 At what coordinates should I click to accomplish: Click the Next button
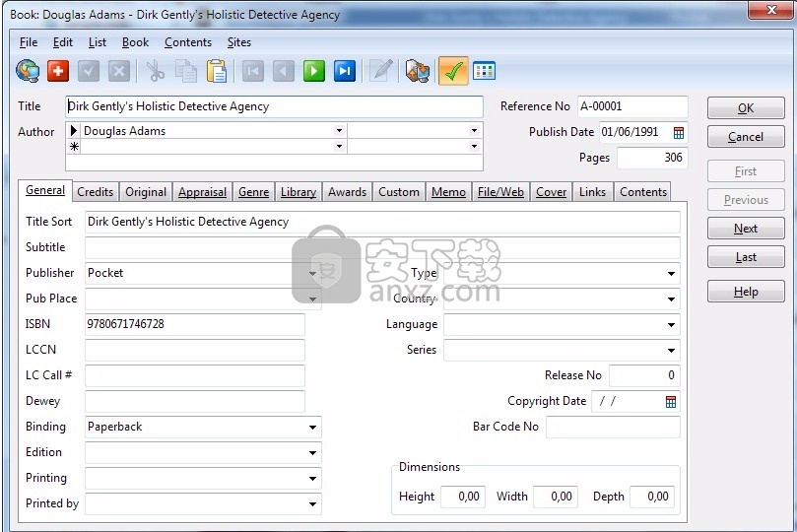746,229
